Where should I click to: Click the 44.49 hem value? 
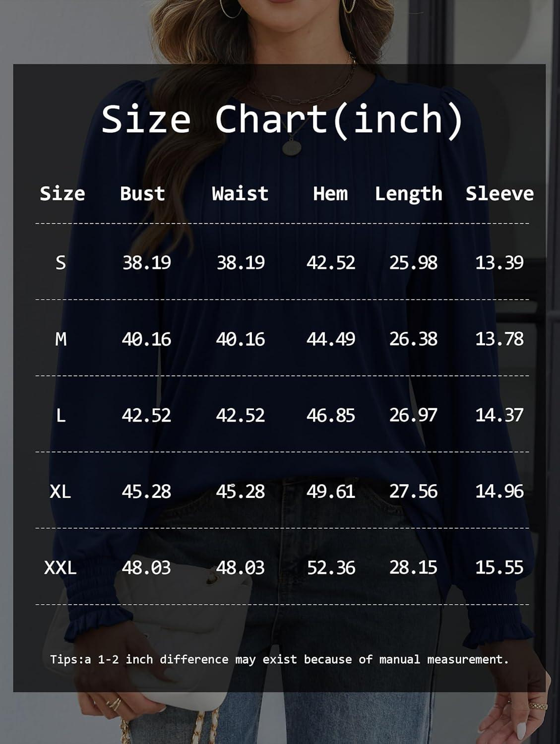(331, 339)
